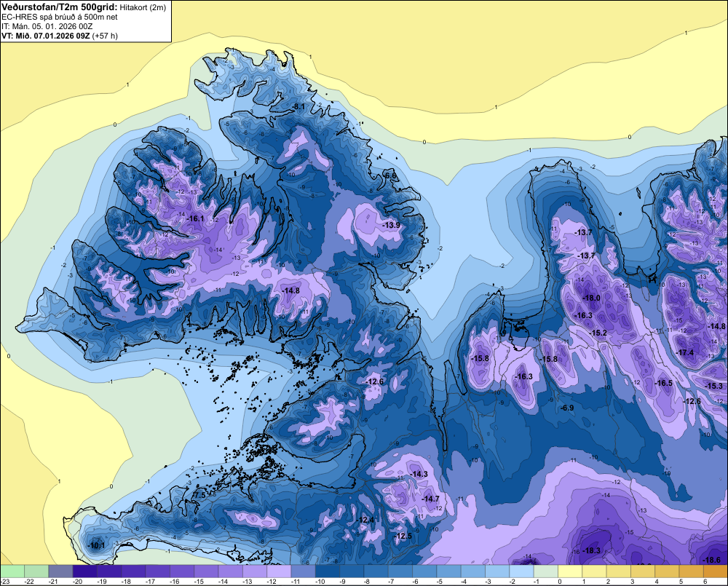Screen dimensions: 728x586
Task: Click the -15.3 temperature label
Action: coord(714,387)
